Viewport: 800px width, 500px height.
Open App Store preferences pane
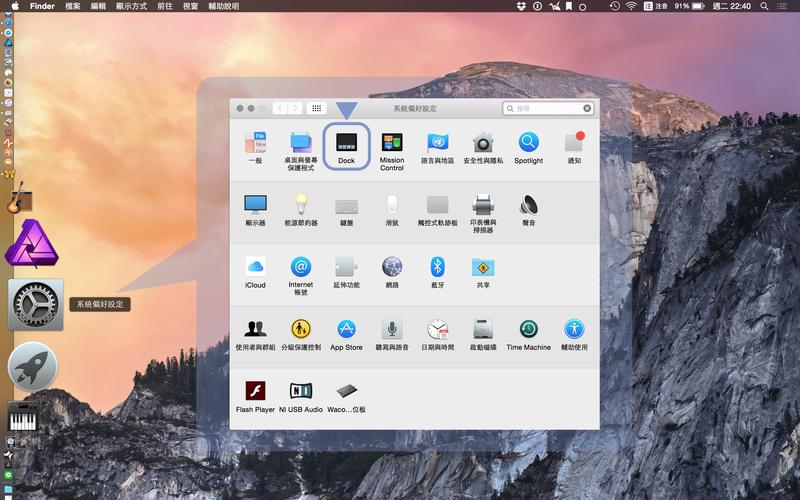click(346, 334)
